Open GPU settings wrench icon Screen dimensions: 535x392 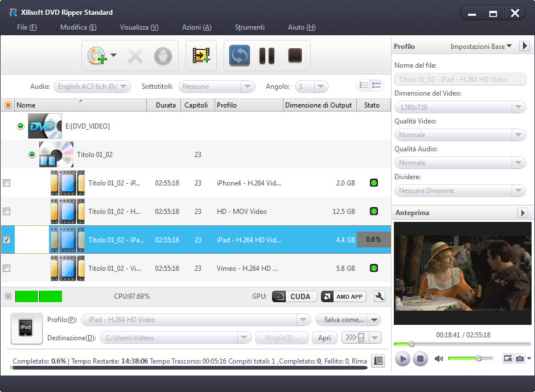[x=379, y=296]
